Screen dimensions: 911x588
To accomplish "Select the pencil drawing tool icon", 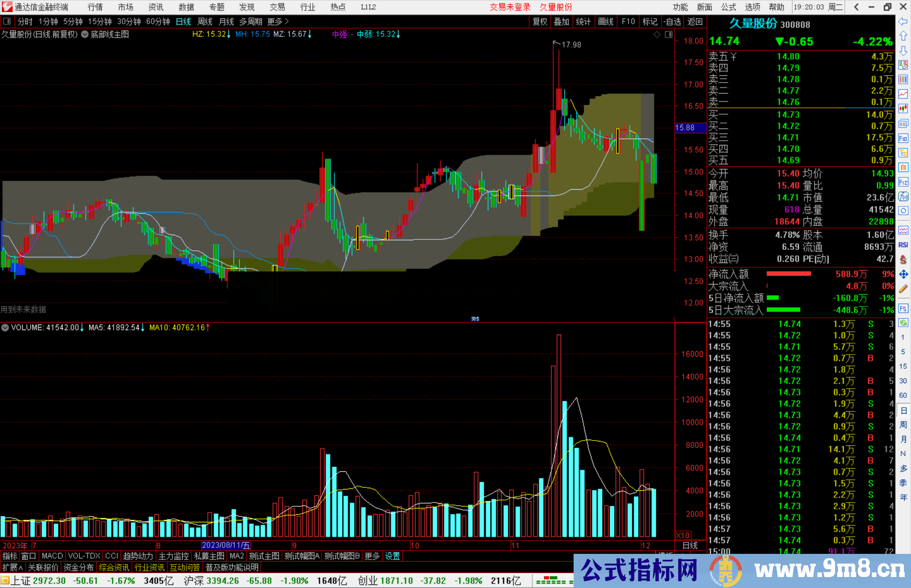I will coord(903,289).
